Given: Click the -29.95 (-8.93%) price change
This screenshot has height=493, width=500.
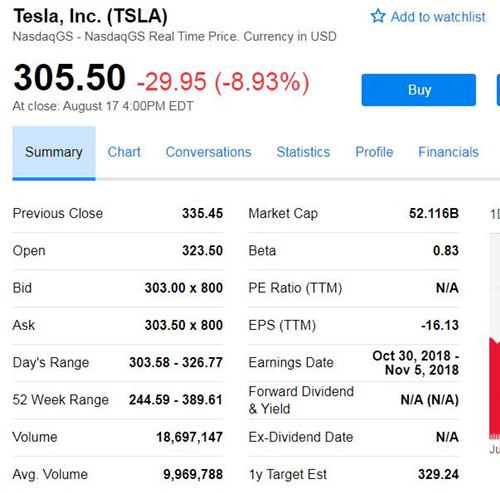Looking at the screenshot, I should pyautogui.click(x=223, y=82).
